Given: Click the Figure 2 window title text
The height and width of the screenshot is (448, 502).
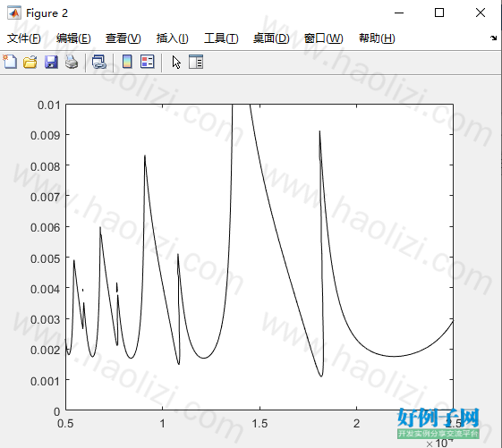Looking at the screenshot, I should (x=47, y=13).
